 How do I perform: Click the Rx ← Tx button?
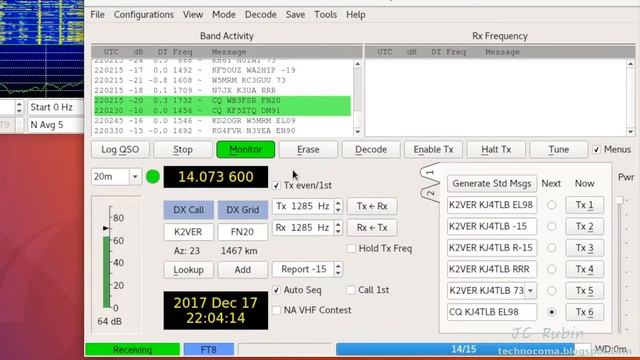[x=372, y=227]
